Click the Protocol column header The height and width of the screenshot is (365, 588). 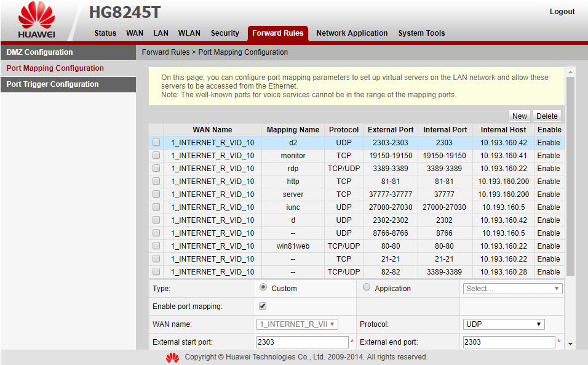click(x=343, y=130)
